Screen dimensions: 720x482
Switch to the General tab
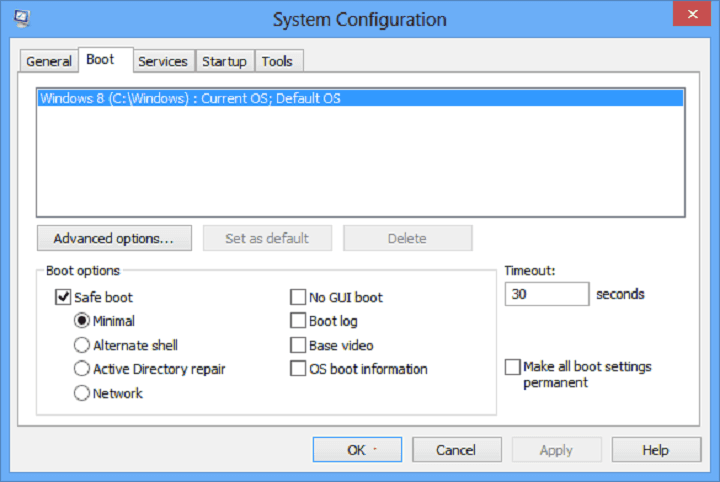49,61
